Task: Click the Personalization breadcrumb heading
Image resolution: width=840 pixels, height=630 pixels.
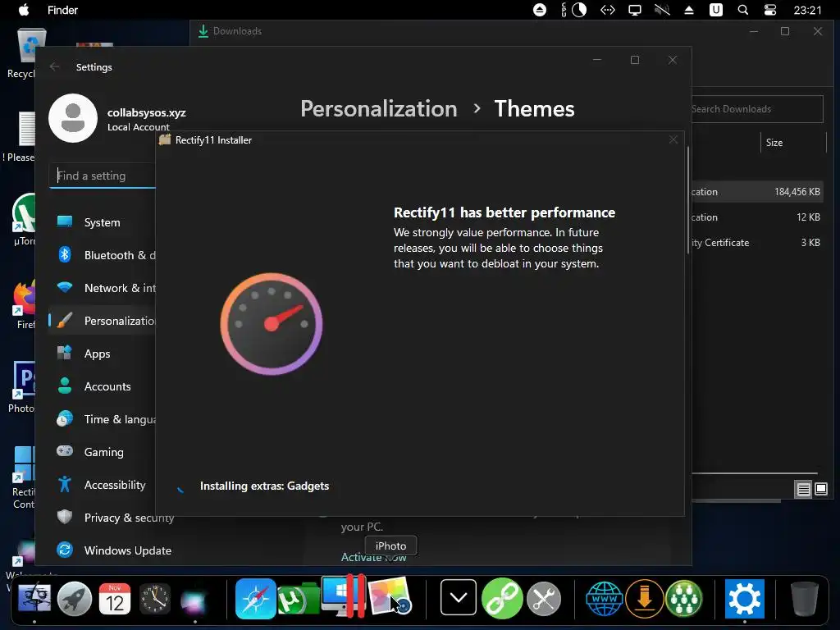Action: [x=379, y=109]
